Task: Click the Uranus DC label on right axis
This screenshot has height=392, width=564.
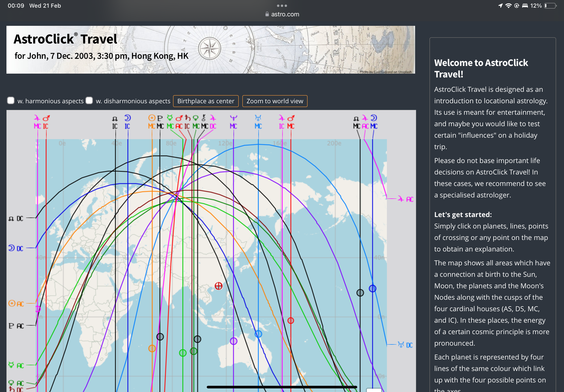Action: (405, 345)
